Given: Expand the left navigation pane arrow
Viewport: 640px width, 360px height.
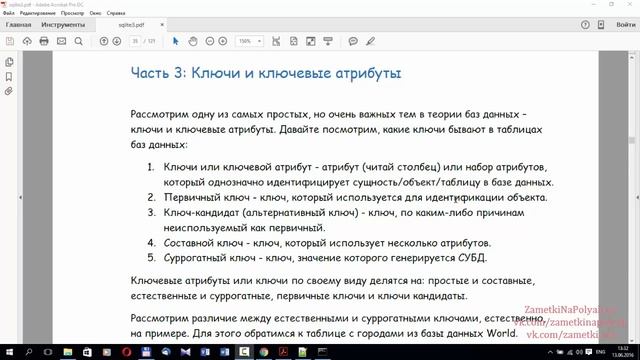Looking at the screenshot, I should (20, 197).
